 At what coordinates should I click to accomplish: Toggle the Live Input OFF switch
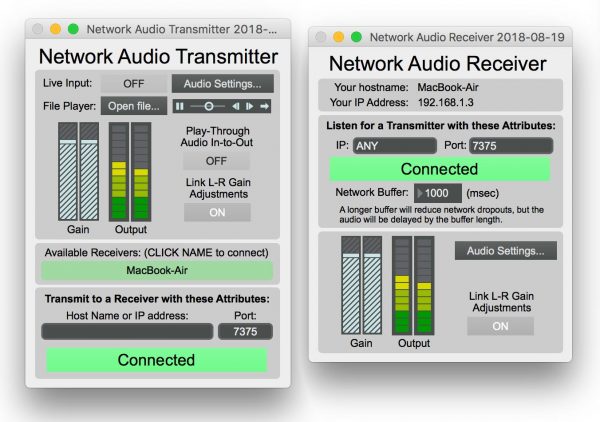tap(134, 83)
